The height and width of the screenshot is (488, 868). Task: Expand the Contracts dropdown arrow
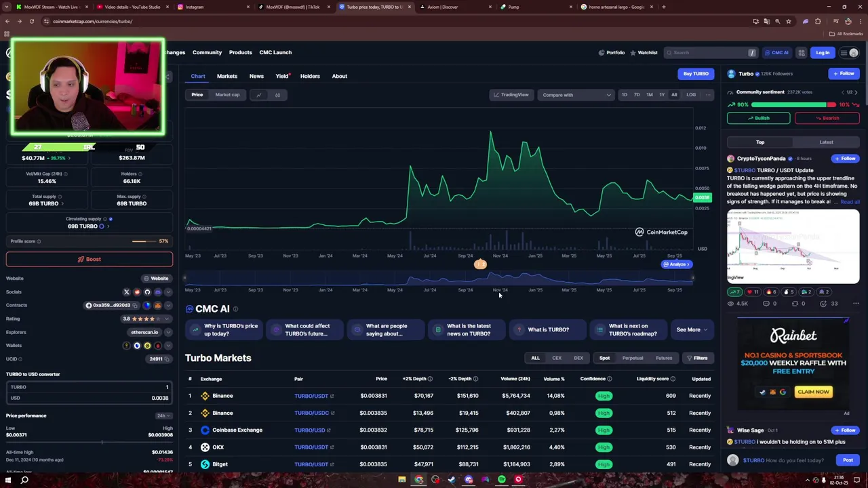pyautogui.click(x=168, y=306)
